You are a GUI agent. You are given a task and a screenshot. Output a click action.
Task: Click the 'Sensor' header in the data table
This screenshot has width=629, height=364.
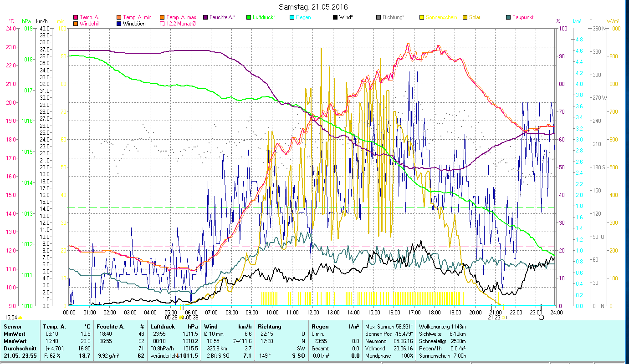click(12, 327)
